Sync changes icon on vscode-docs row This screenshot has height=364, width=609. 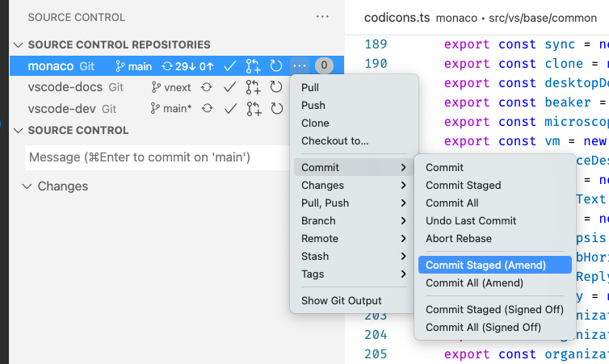207,87
